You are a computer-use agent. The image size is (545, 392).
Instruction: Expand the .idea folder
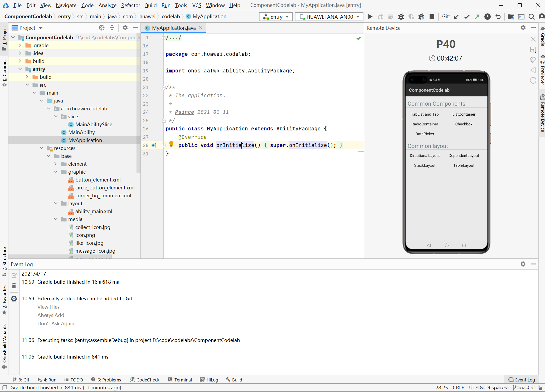tap(20, 53)
